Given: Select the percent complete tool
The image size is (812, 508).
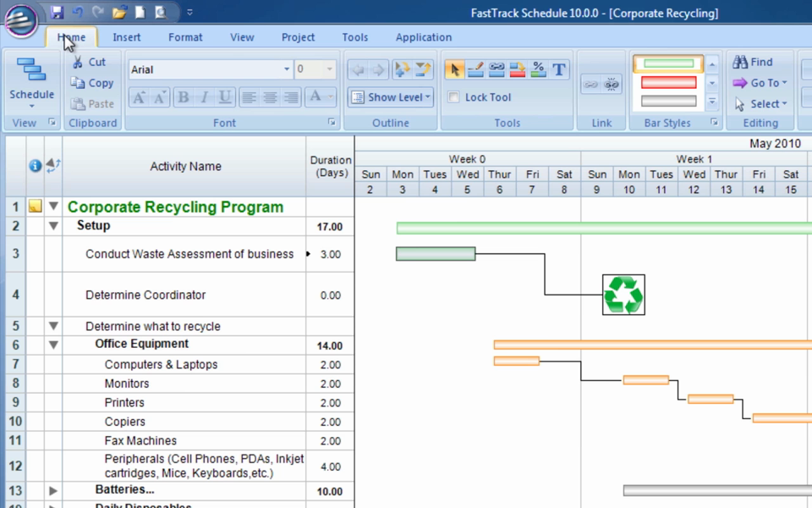Looking at the screenshot, I should (538, 69).
